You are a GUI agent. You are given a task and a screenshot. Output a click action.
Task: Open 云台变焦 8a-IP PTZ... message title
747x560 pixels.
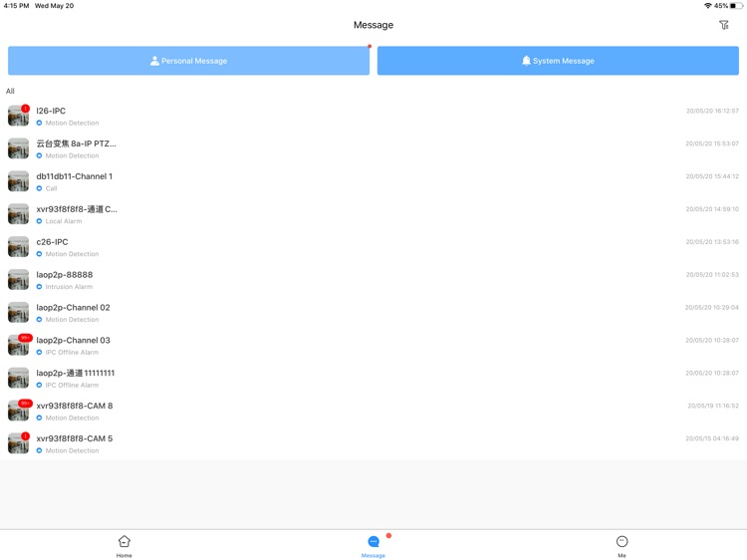(77, 143)
